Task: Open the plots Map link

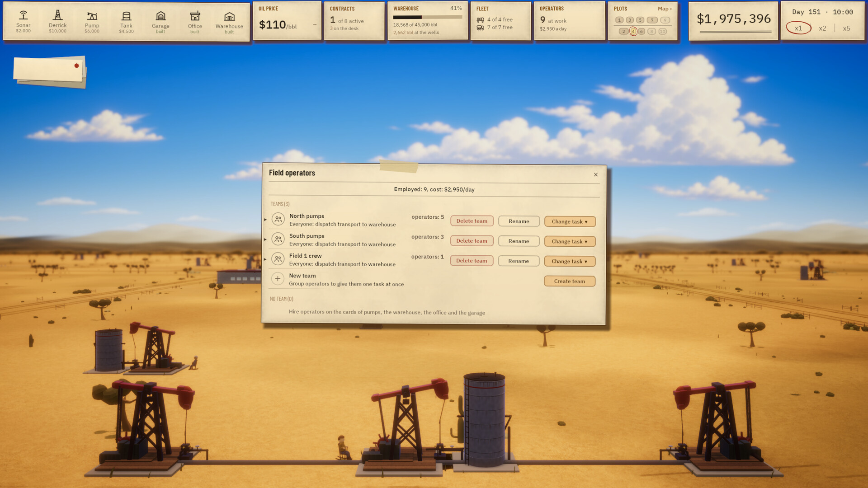Action: 665,9
